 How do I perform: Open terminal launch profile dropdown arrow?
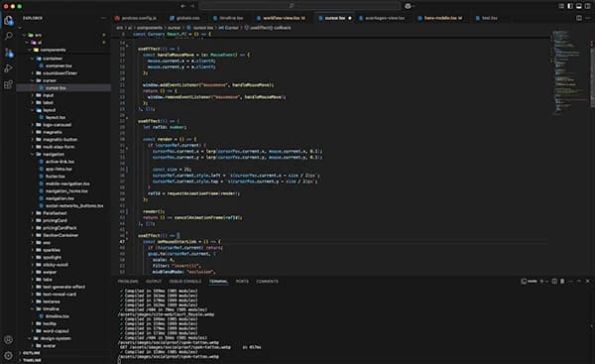(x=546, y=282)
